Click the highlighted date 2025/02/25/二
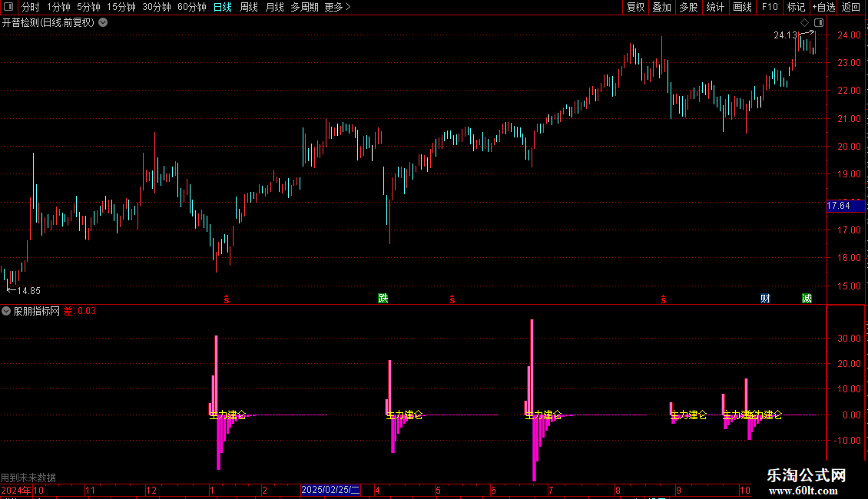Image resolution: width=868 pixels, height=499 pixels. pos(330,490)
